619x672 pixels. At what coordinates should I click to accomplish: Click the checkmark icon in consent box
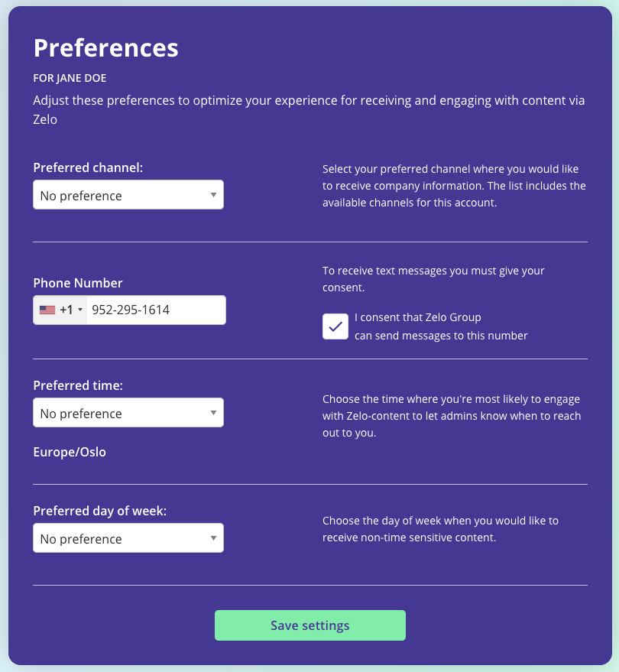tap(335, 326)
